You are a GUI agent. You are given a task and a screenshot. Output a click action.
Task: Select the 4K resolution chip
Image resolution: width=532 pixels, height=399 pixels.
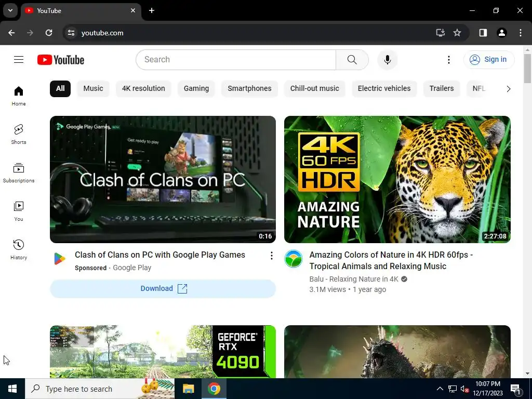click(143, 88)
